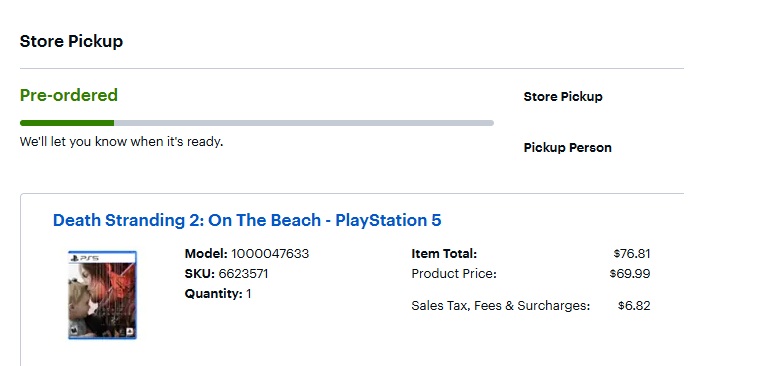The image size is (781, 366).
Task: Click the PS5 logo on the game cover
Action: pos(85,258)
